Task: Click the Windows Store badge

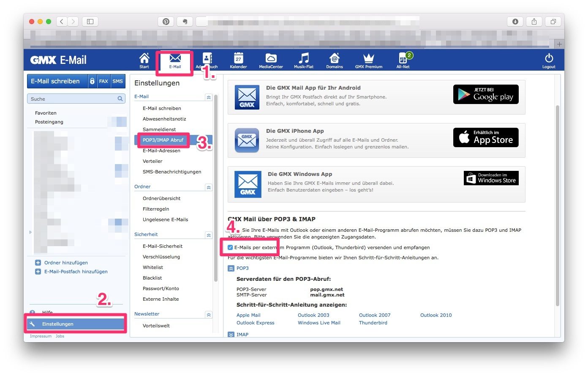Action: (491, 178)
